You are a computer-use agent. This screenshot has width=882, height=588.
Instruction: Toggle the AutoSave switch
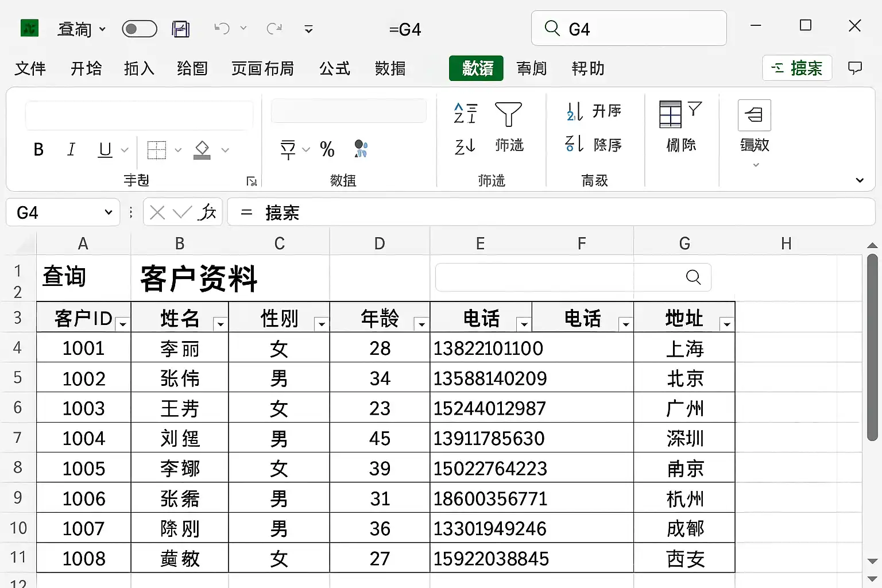(140, 29)
